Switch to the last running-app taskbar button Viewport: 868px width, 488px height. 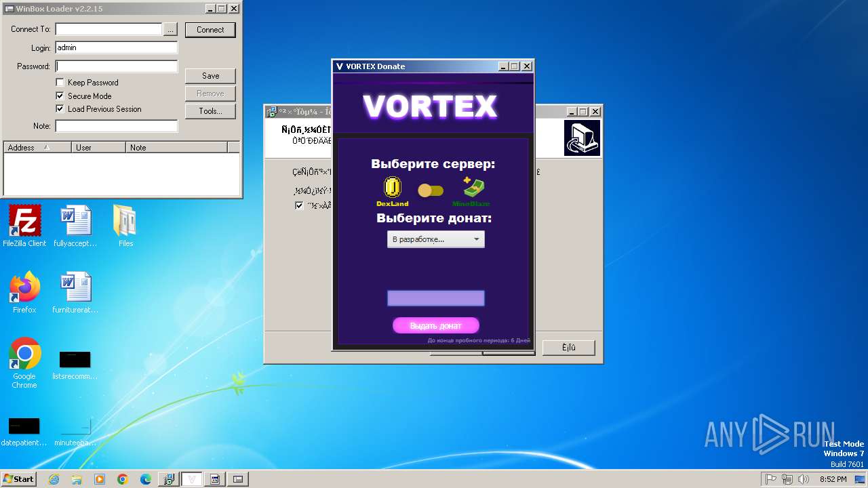point(238,479)
